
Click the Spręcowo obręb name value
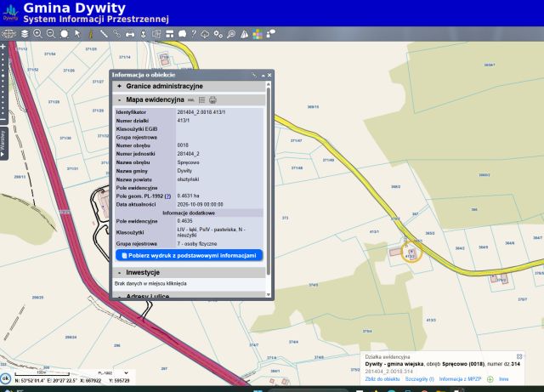pos(189,162)
